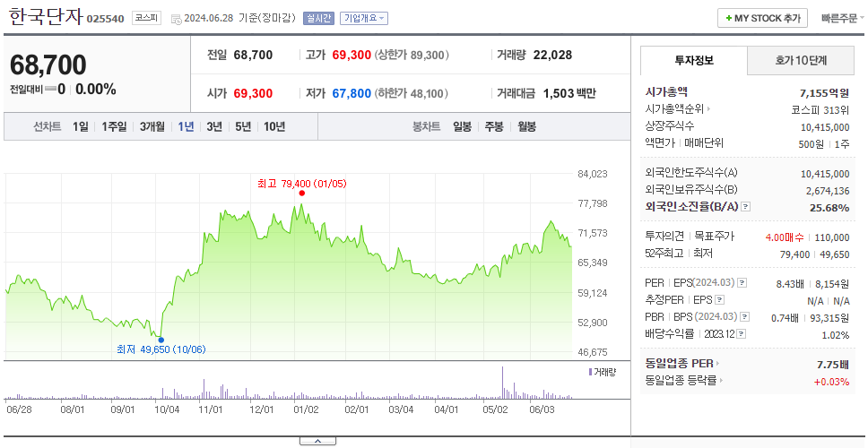This screenshot has height=448, width=868.
Task: Switch to 월봉 candlestick chart
Action: click(527, 126)
